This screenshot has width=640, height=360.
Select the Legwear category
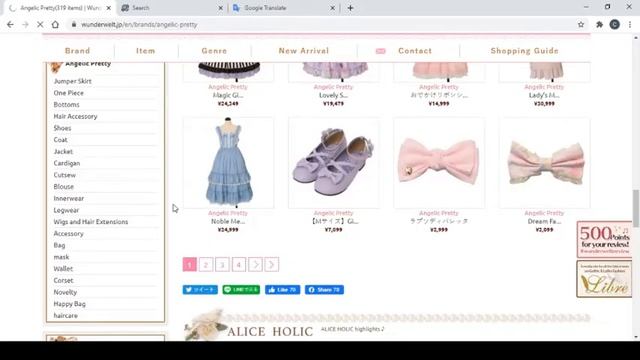point(66,210)
